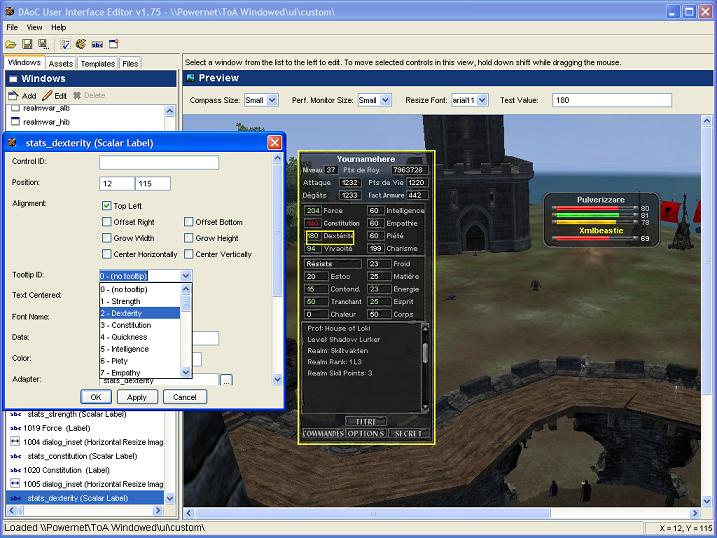Open the Compass Size dropdown
Image resolution: width=717 pixels, height=538 pixels.
[272, 100]
